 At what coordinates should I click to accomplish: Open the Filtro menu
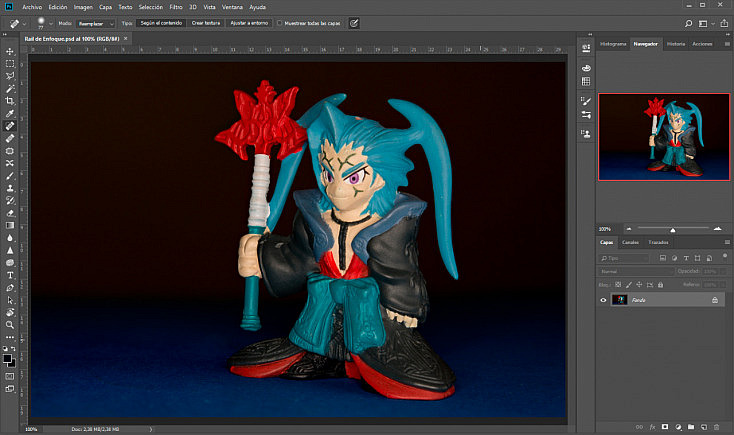pyautogui.click(x=176, y=7)
